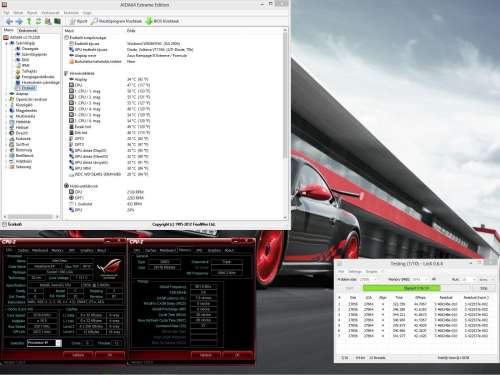This screenshot has width=500, height=375.
Task: Click OK in the CPU-Z processor window
Action: point(110,355)
